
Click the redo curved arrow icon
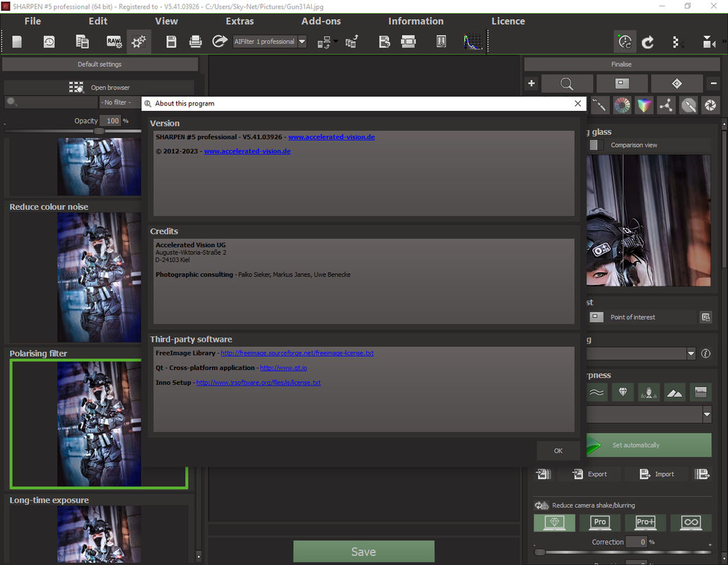coord(647,42)
